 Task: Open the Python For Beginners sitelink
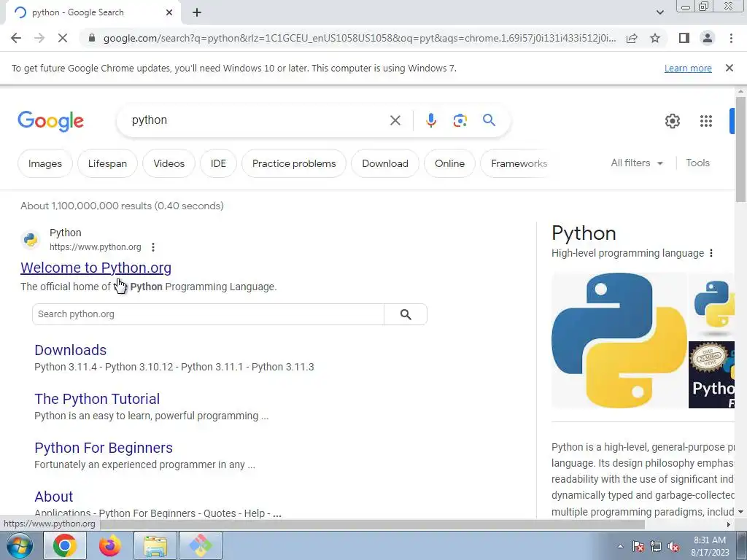104,448
